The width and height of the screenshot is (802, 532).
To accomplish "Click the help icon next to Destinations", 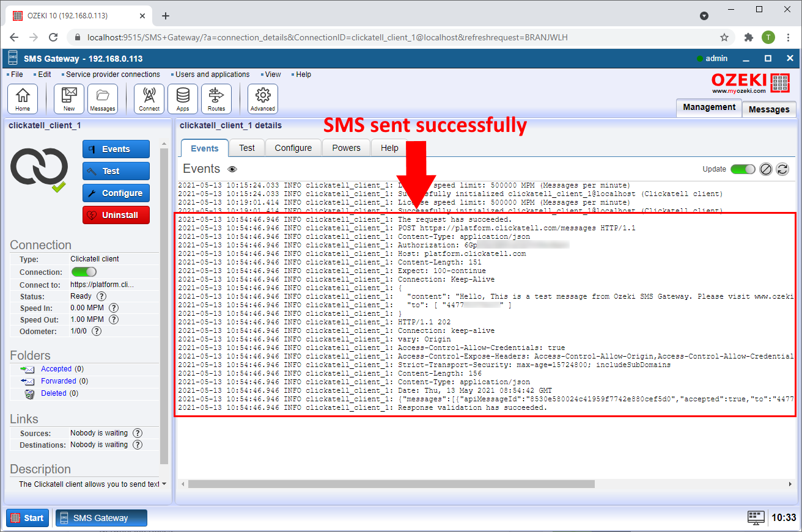I will click(x=138, y=445).
